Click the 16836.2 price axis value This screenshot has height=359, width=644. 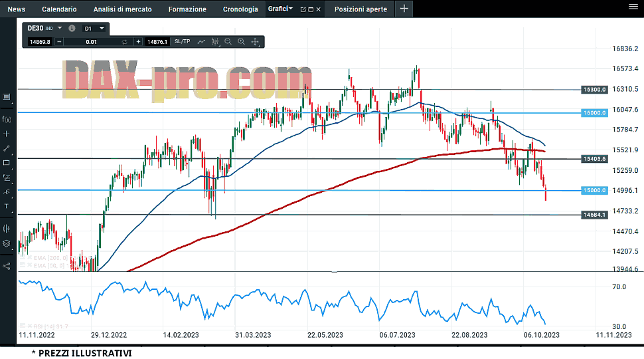625,49
